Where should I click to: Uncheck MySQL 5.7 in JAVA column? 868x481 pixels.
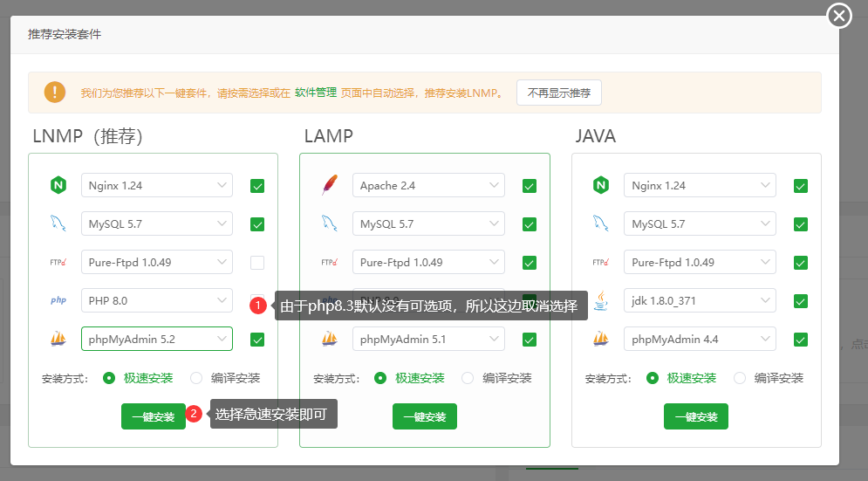[801, 223]
